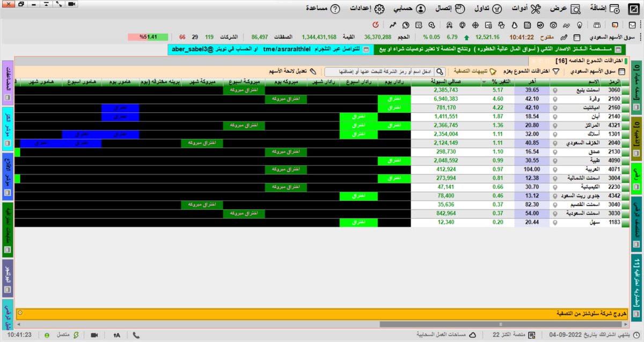Click the clock history toolbar icon
Image resolution: width=644 pixels, height=342 pixels.
pos(540,25)
